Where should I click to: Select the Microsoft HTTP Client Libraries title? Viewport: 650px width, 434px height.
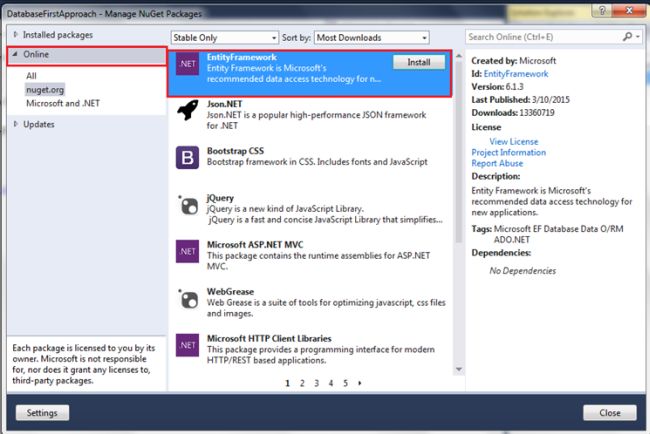269,338
